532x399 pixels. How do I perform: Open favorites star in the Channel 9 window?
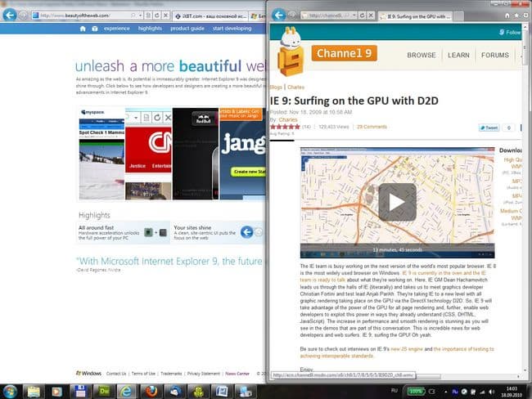click(x=516, y=16)
